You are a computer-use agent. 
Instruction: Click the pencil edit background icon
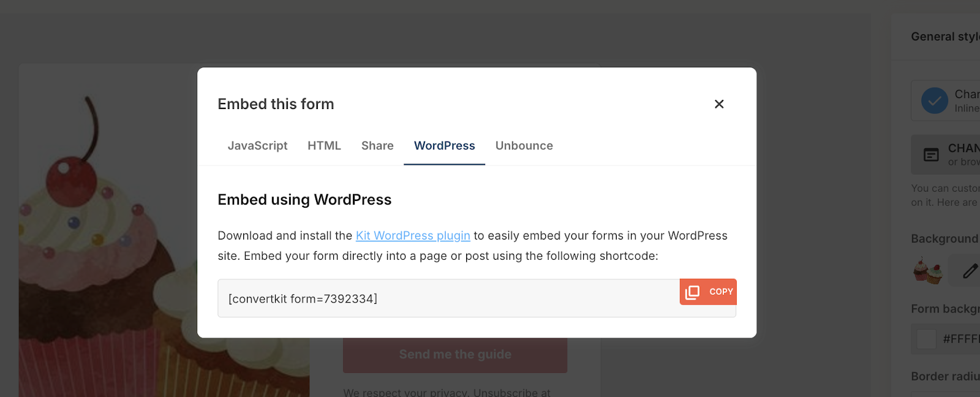click(x=970, y=270)
